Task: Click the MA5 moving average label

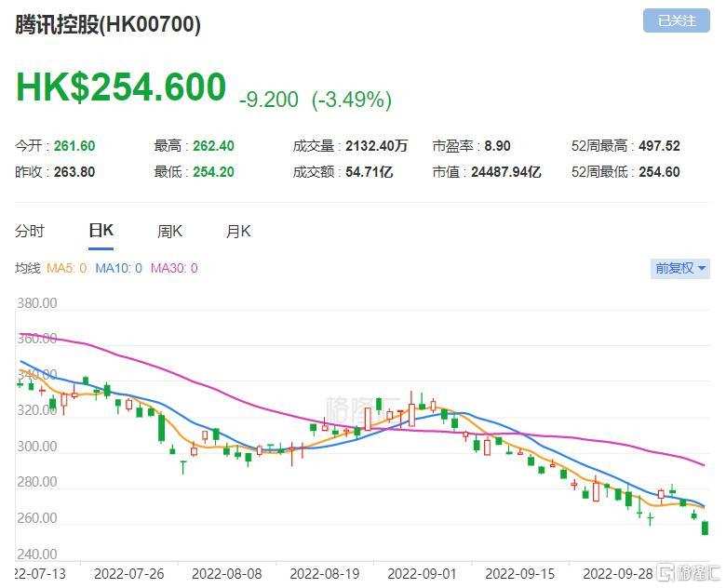Action: click(67, 268)
